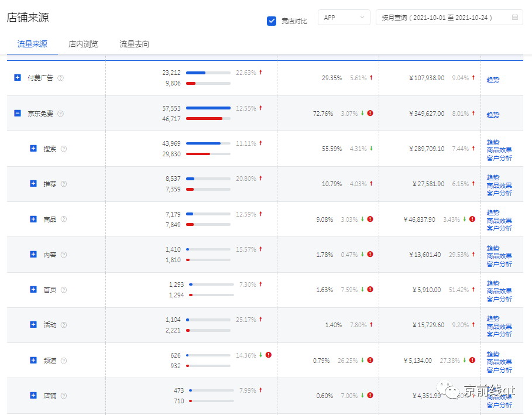Click the 29.35% share in 付费广告 row
Viewport: 532px width, 415px height.
tap(332, 78)
